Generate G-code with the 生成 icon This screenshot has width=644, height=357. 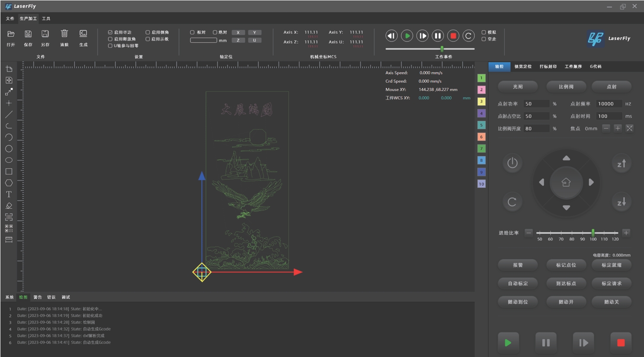[x=83, y=34]
